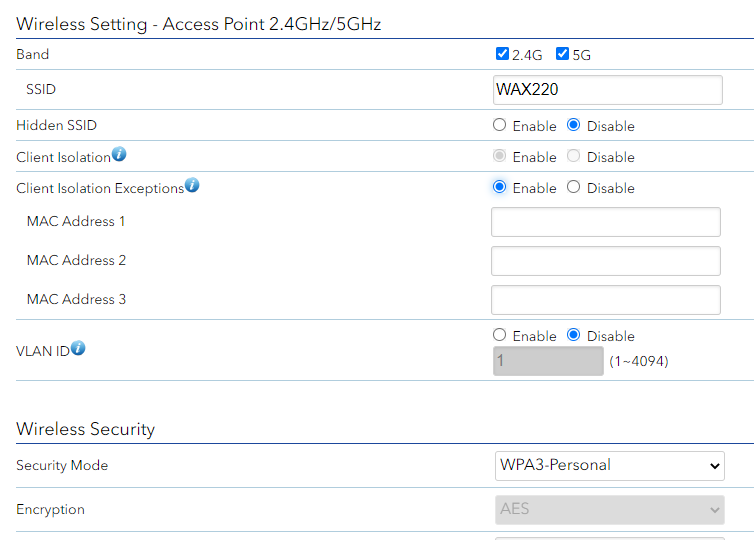Select Enable for Client Isolation
The image size is (754, 540).
tap(500, 156)
